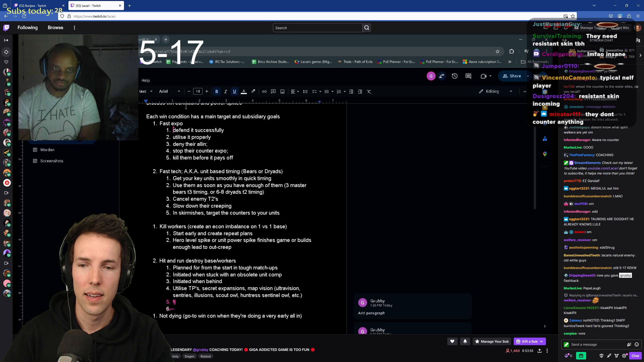This screenshot has height=362, width=644.
Task: Insert a link using the toolbar icon
Action: point(264,91)
